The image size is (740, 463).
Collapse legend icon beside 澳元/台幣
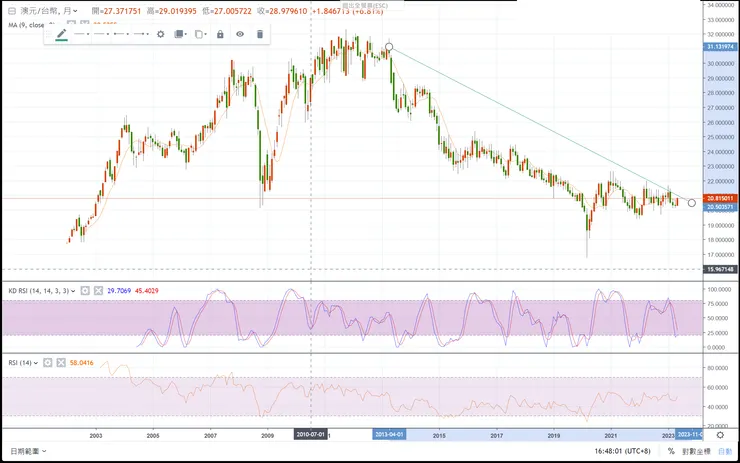pos(12,10)
